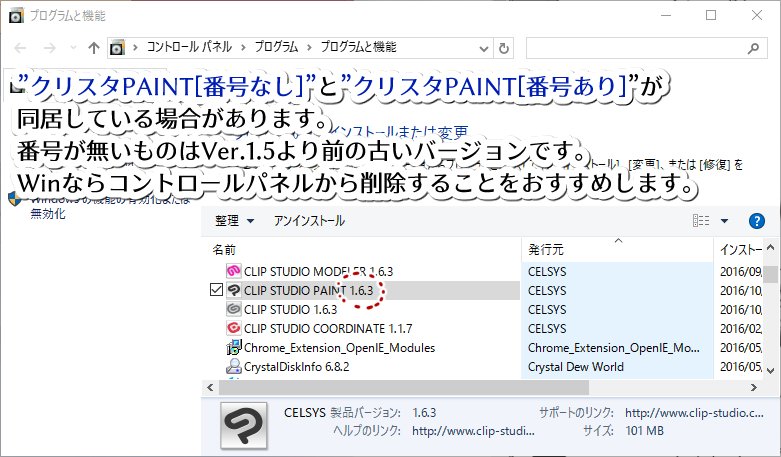The image size is (781, 457).
Task: Click the search input field
Action: 647,48
